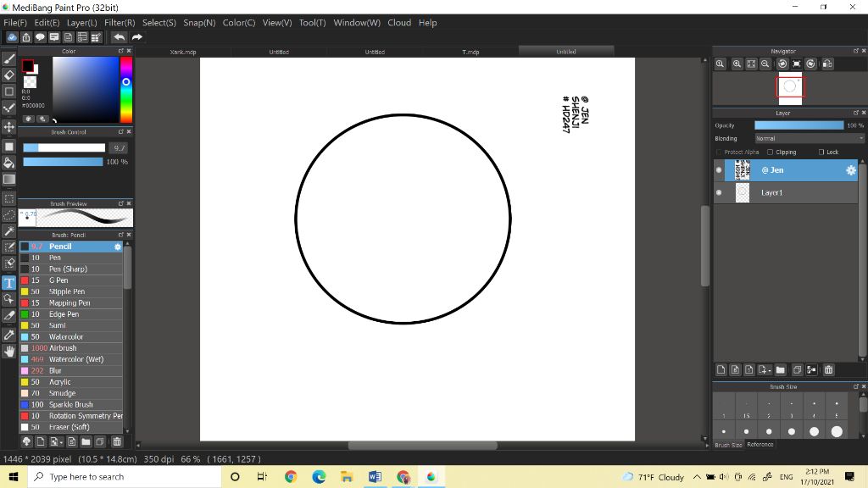This screenshot has height=488, width=868.
Task: Select the Text tool
Action: [8, 283]
